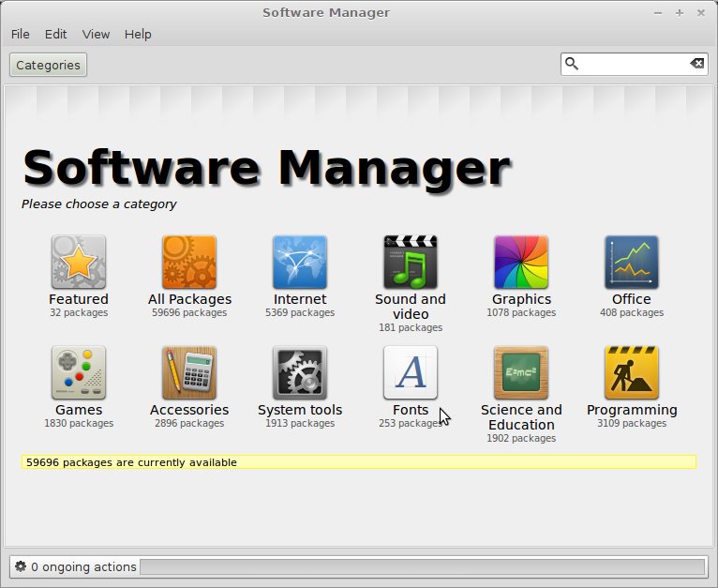Expand the View menu
718x588 pixels.
96,34
